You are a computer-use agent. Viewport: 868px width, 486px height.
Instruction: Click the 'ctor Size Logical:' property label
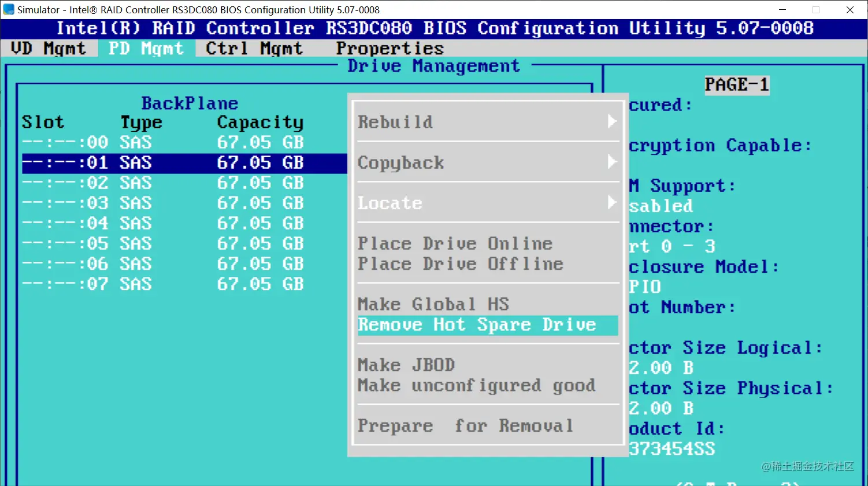tap(725, 348)
